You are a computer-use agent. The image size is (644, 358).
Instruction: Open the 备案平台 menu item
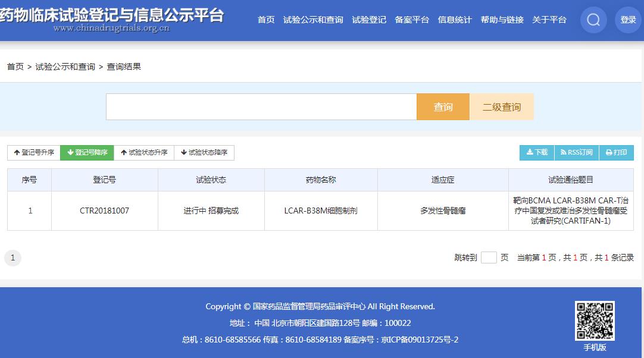point(412,20)
